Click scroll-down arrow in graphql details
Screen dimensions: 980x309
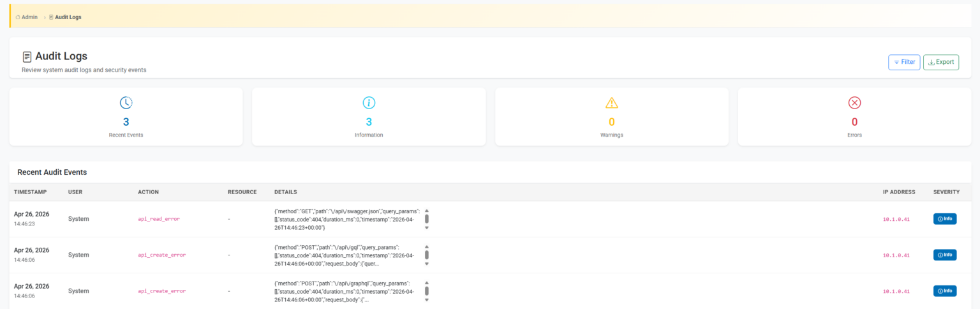[427, 299]
